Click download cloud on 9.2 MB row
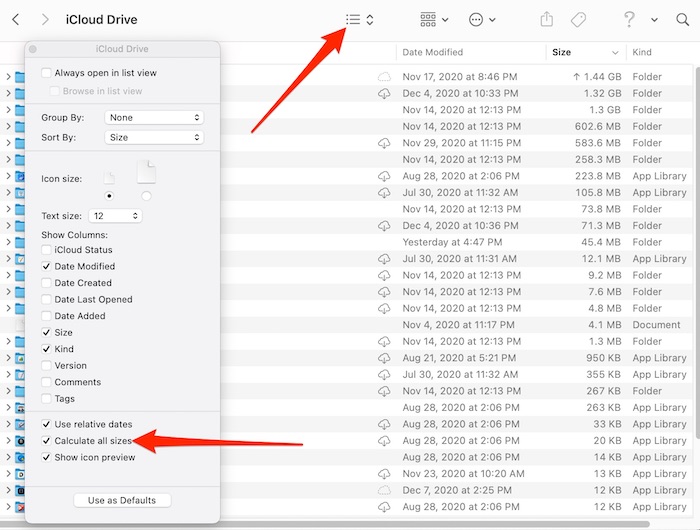 click(x=384, y=275)
